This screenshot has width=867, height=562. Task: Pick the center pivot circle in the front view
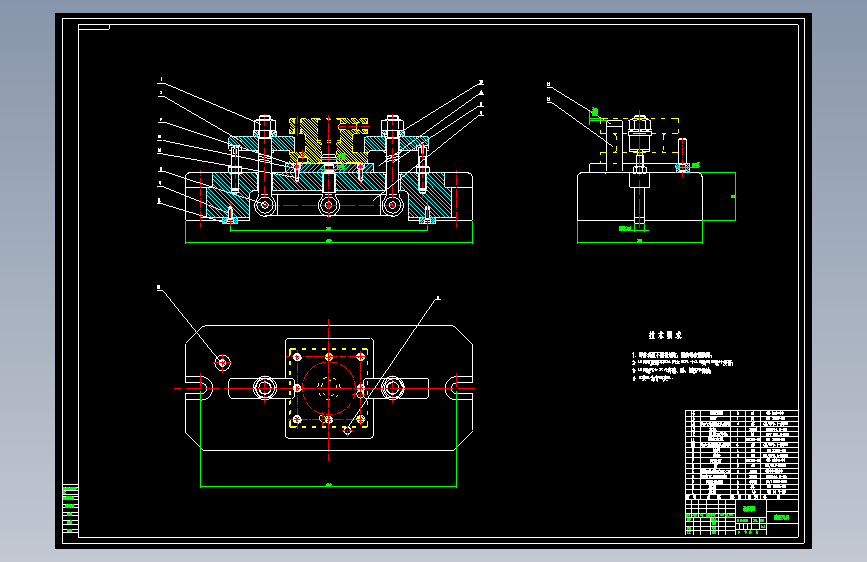coord(328,205)
